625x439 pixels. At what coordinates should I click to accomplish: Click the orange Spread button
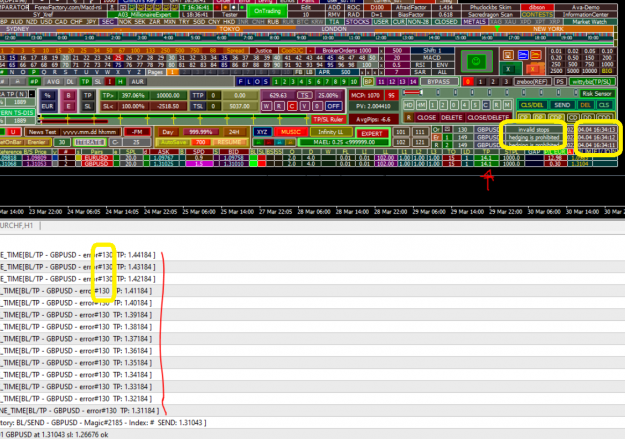click(x=235, y=51)
